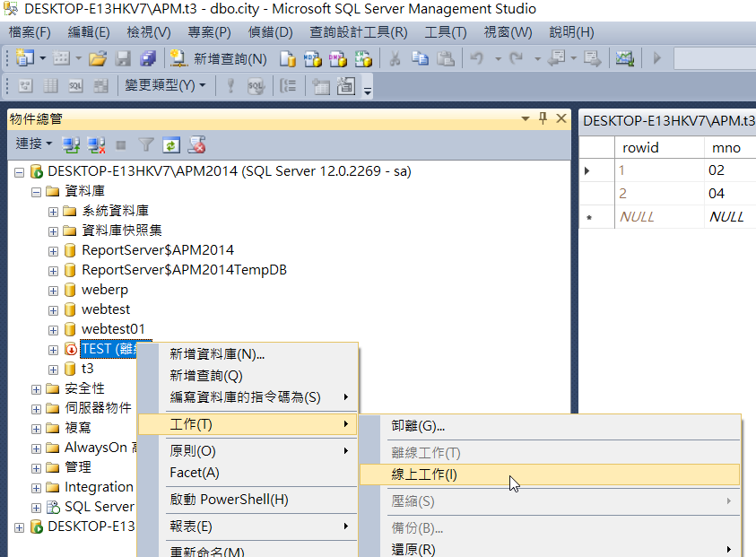Click the Execute SQL exclamation icon
This screenshot has height=557, width=756.
(230, 86)
